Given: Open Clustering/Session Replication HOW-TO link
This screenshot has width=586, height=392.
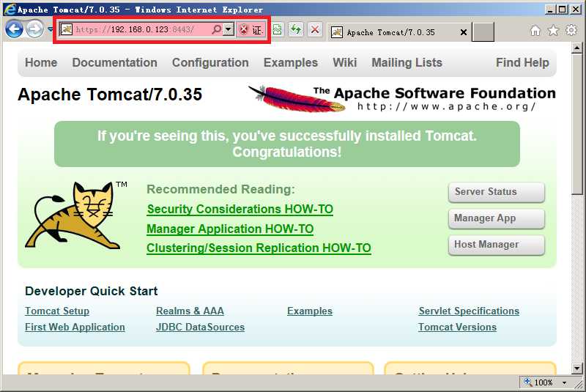Looking at the screenshot, I should coord(259,248).
